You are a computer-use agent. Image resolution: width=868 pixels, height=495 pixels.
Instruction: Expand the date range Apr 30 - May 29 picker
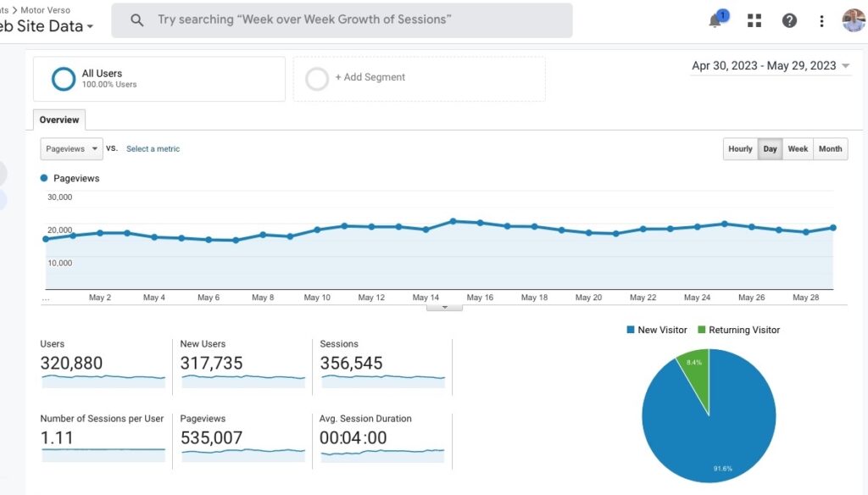(x=770, y=66)
